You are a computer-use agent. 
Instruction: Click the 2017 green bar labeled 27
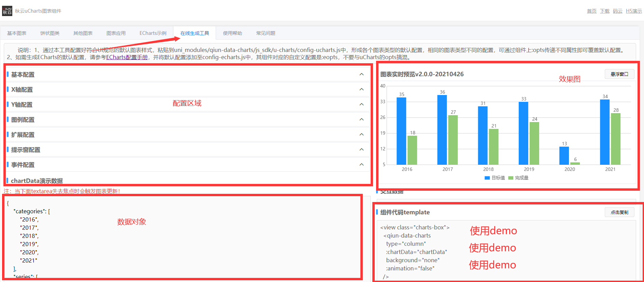[x=453, y=140]
